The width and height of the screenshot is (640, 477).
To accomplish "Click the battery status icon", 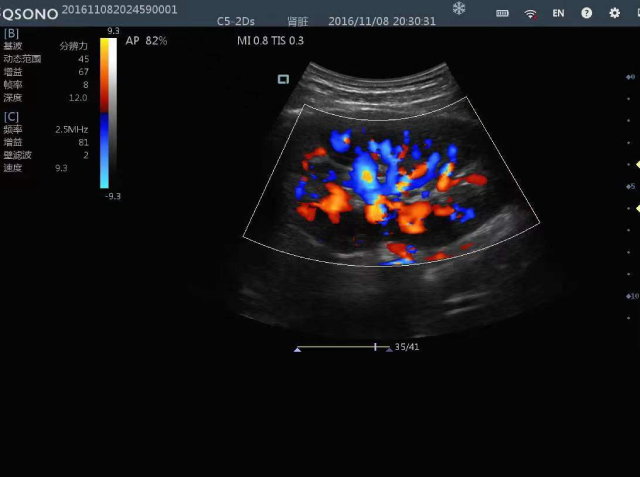I will click(x=502, y=13).
